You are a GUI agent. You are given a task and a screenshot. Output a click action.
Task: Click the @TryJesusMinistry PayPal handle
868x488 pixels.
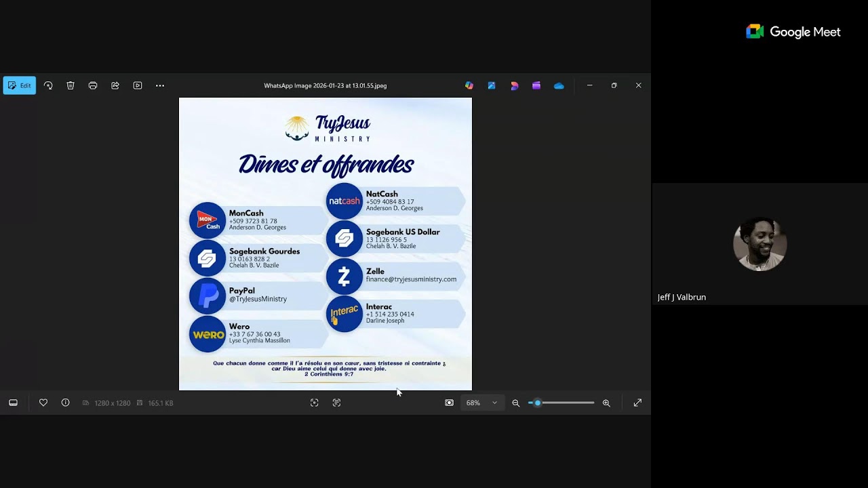[258, 299]
